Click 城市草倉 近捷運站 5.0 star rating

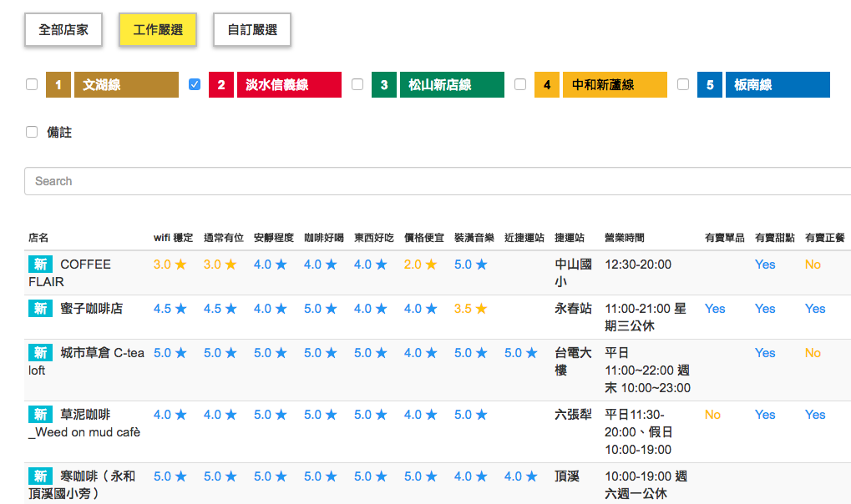click(521, 353)
